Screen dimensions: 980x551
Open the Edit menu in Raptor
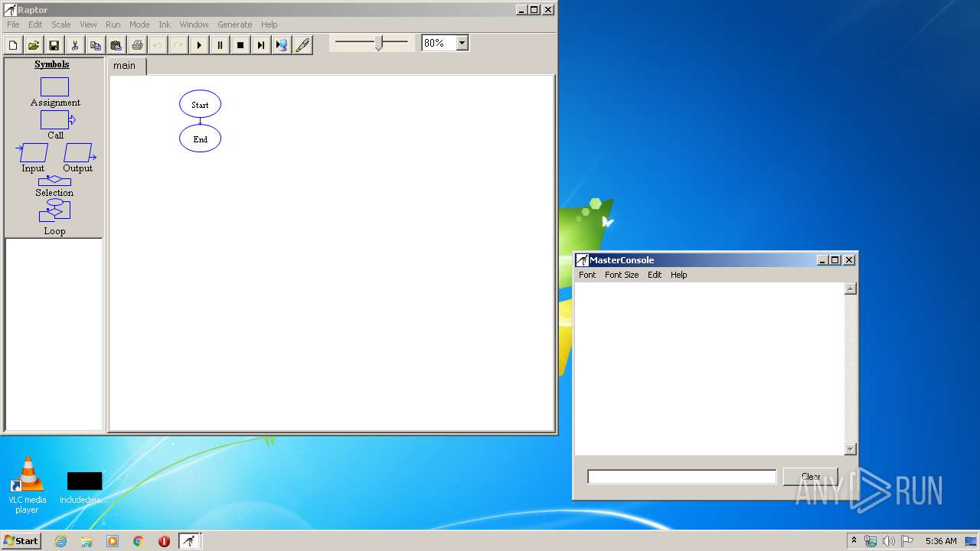[35, 24]
